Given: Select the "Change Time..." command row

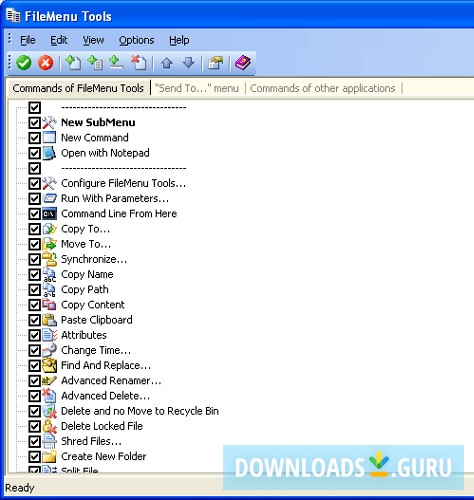Looking at the screenshot, I should tap(96, 350).
